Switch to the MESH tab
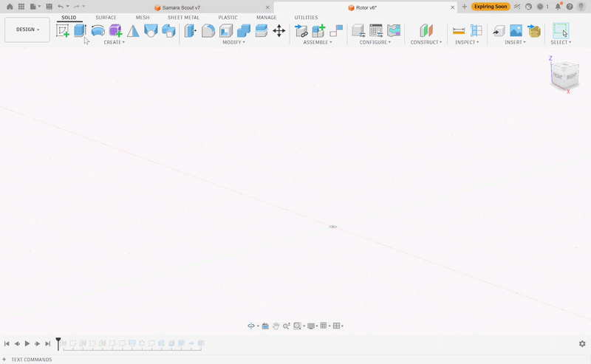The image size is (591, 364). point(143,17)
